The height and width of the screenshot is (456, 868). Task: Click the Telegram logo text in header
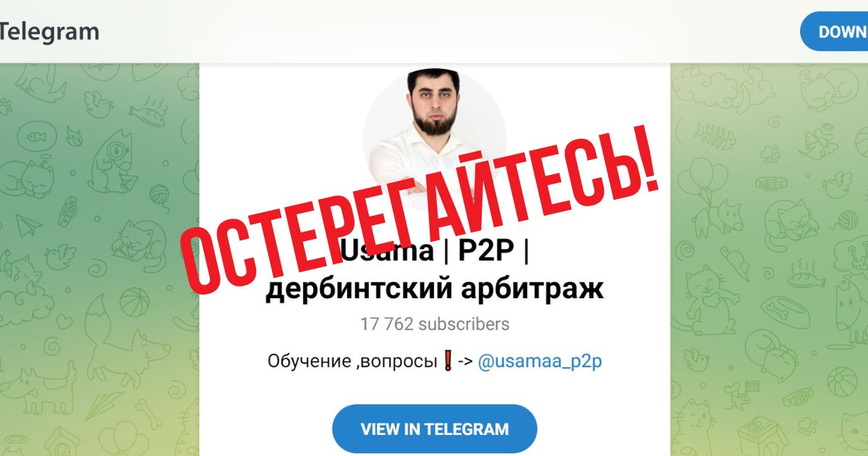[49, 32]
